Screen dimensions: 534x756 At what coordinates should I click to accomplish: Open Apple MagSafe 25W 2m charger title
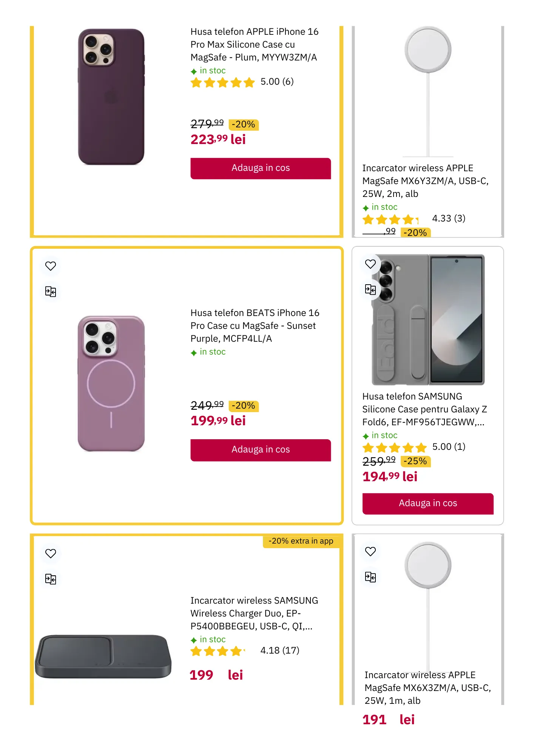425,181
